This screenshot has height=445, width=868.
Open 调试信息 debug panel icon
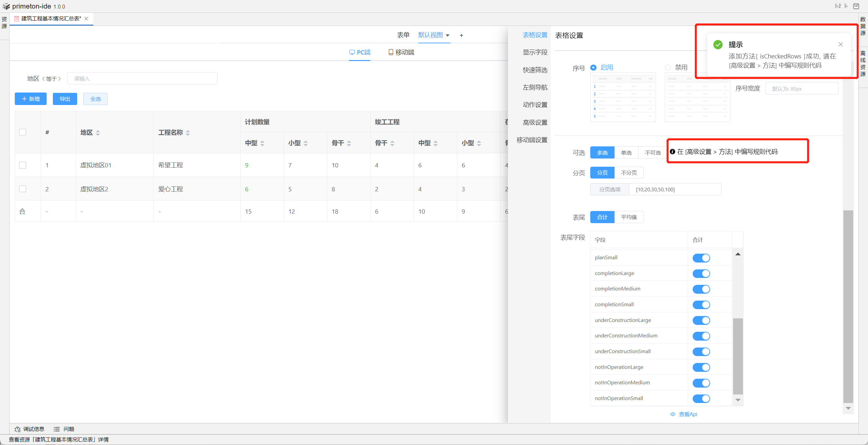17,429
